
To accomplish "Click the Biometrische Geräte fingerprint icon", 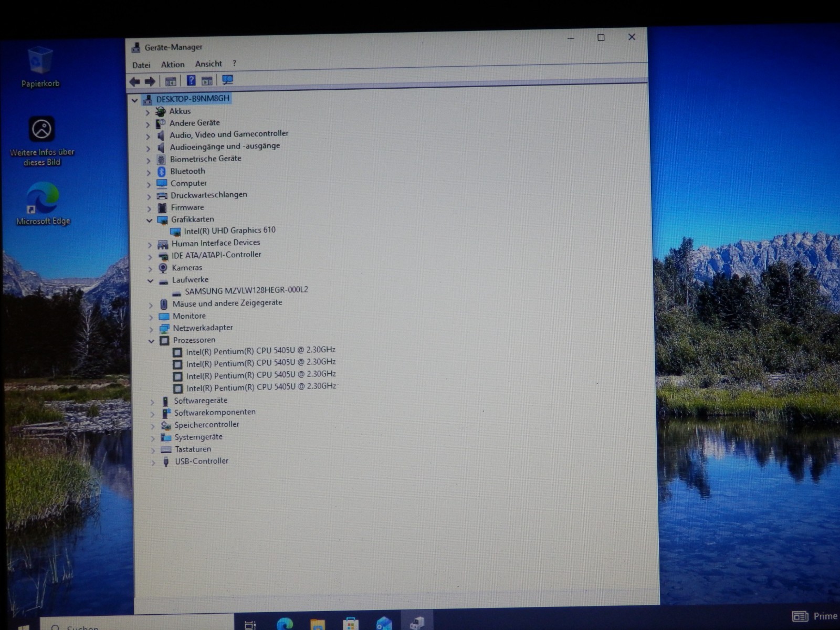I will tap(162, 159).
